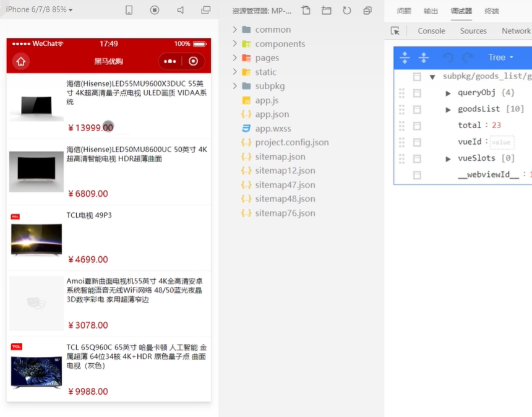The height and width of the screenshot is (417, 532).
Task: Tick the checkbox beside total
Action: point(417,126)
